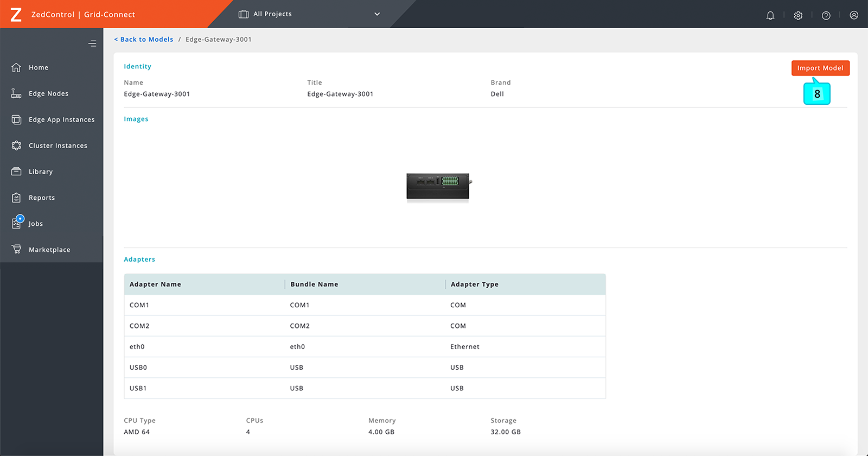
Task: Click the Import Model button
Action: click(x=820, y=68)
